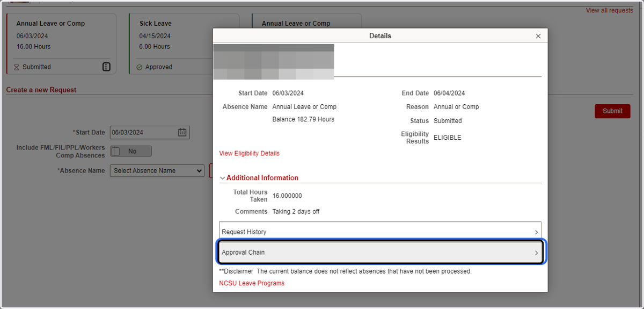Image resolution: width=644 pixels, height=309 pixels.
Task: Click the 'Taking 2 days off' comment
Action: point(296,212)
